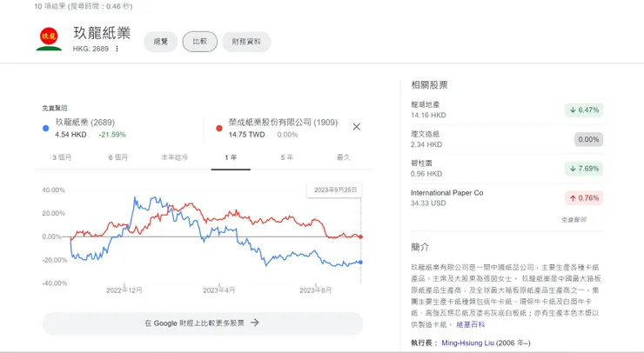Open the 碧桂園 related stock row
The height and width of the screenshot is (353, 644).
coord(506,169)
